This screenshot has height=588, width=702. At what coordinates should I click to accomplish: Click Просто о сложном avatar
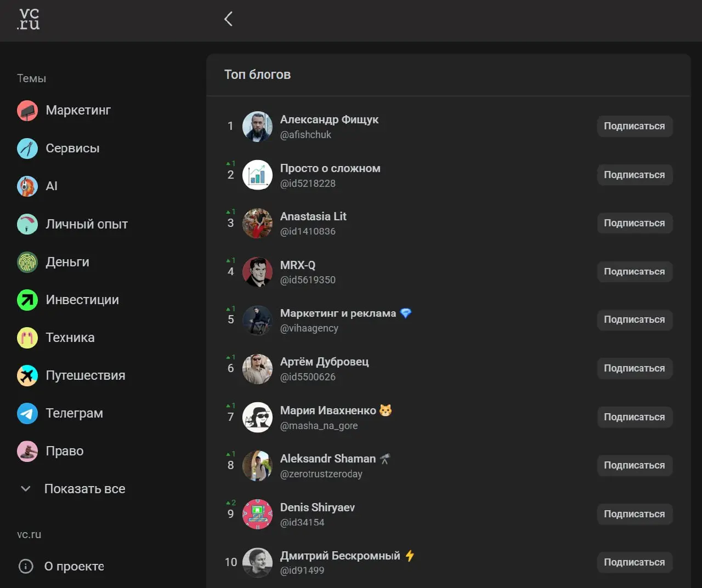coord(257,175)
